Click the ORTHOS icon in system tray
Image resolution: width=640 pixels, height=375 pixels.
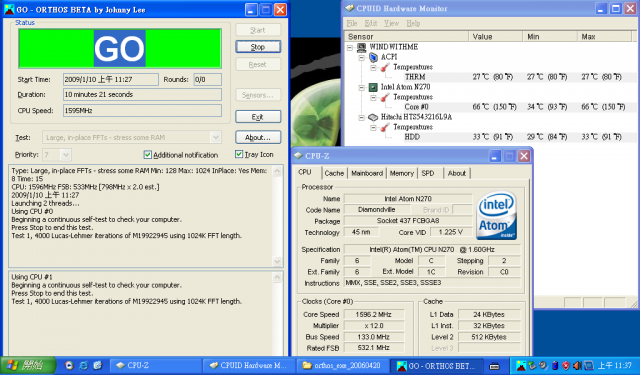tap(521, 366)
